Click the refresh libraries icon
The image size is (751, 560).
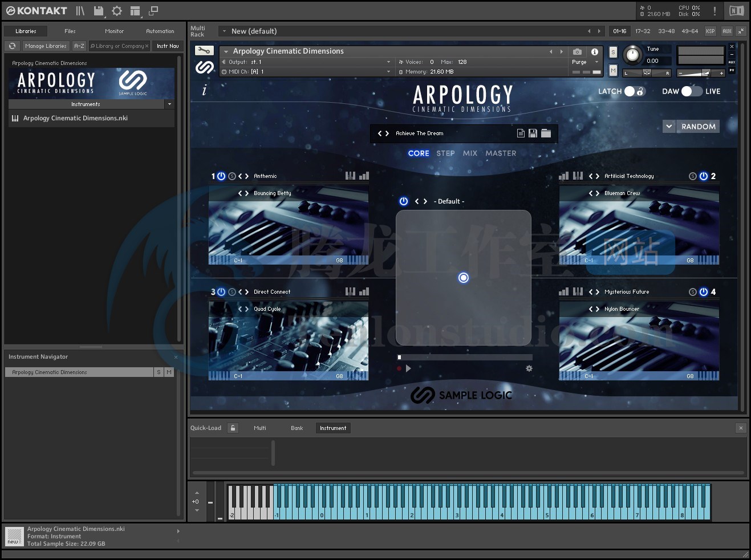12,46
